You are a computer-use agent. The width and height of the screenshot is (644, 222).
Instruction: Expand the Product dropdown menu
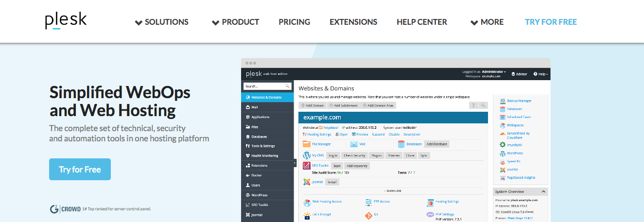(x=235, y=22)
